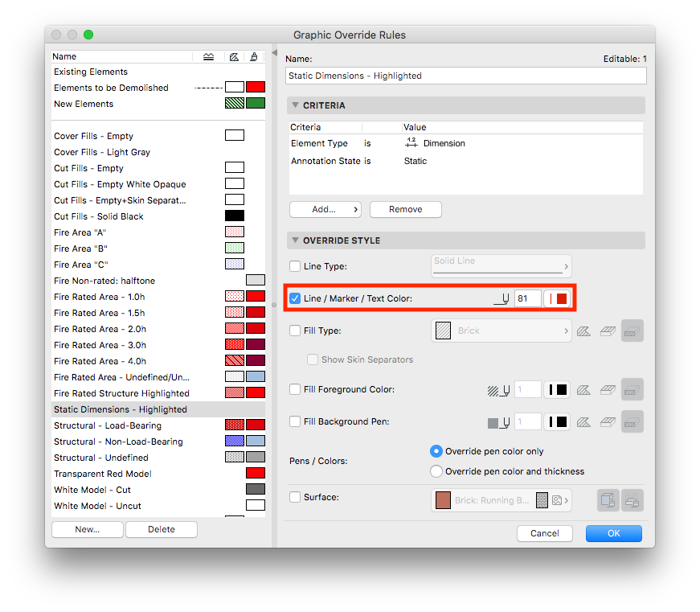Select Transparent Red Model rule

click(x=158, y=474)
